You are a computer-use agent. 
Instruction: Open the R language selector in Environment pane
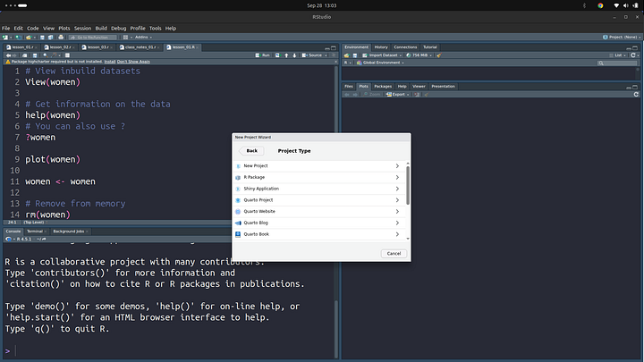coord(347,63)
